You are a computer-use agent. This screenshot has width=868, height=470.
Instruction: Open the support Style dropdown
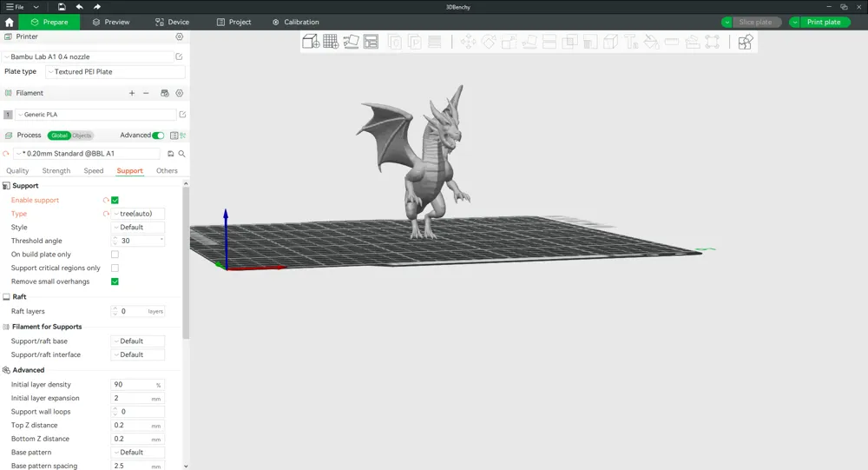click(x=138, y=228)
